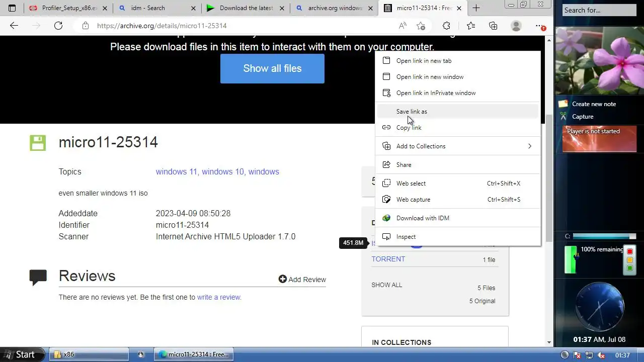The width and height of the screenshot is (644, 362).
Task: Add this page to favorites
Action: pyautogui.click(x=421, y=26)
